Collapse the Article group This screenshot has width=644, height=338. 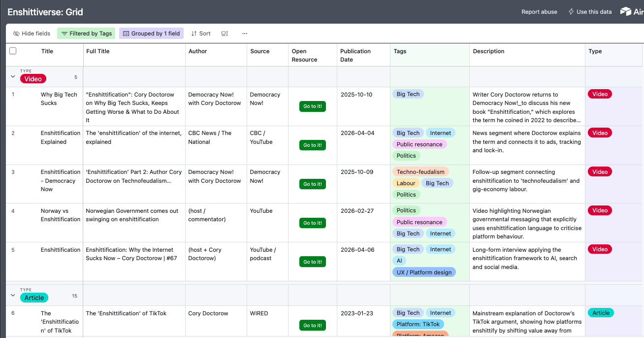13,296
